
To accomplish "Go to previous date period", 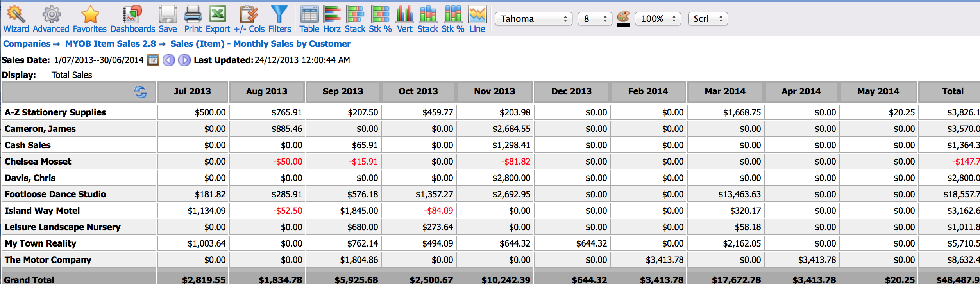I will [169, 60].
